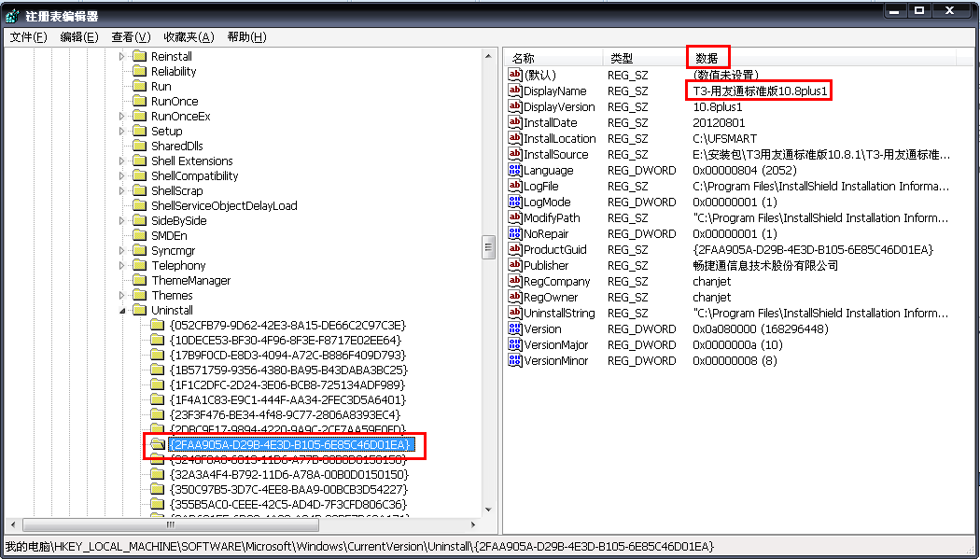Click the VersionMinor binary value icon
This screenshot has width=980, height=559.
coord(515,360)
